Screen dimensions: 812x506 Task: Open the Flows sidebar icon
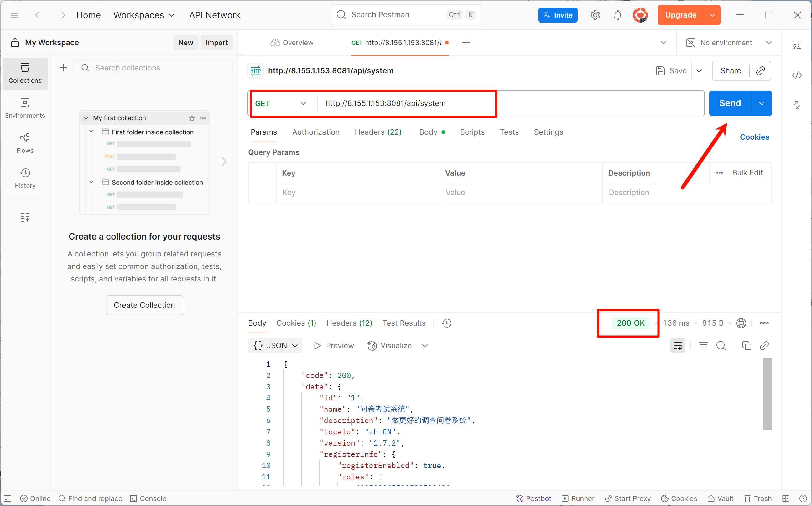tap(25, 144)
